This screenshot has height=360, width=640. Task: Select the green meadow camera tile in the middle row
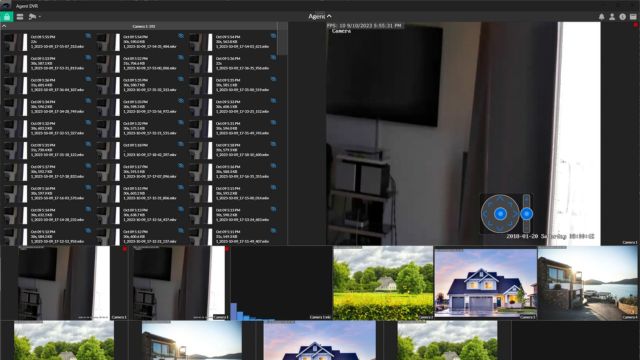tap(383, 282)
